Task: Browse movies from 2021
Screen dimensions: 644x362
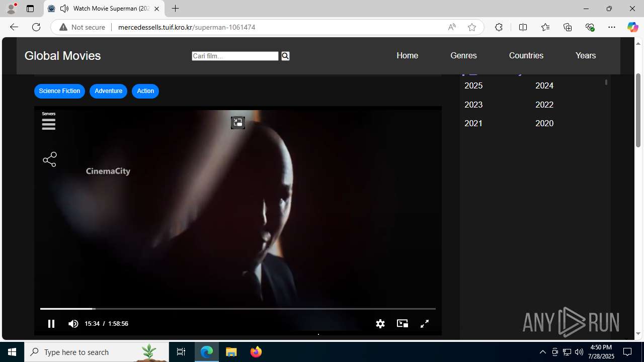Action: click(473, 123)
